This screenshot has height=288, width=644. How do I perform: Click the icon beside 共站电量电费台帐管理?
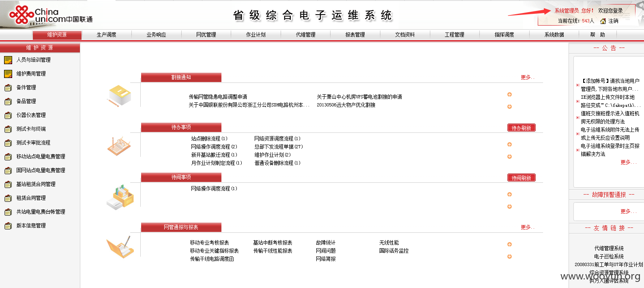(x=8, y=212)
